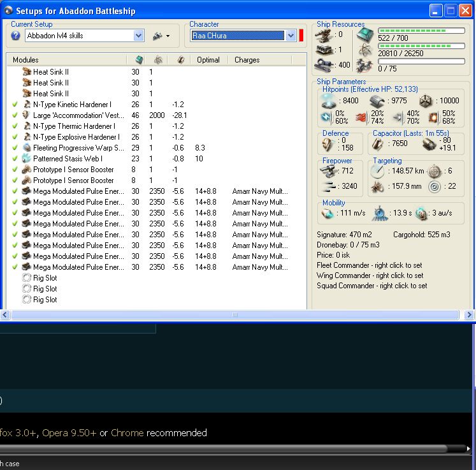Open the Current Setup dropdown
The width and height of the screenshot is (476, 470).
[139, 36]
